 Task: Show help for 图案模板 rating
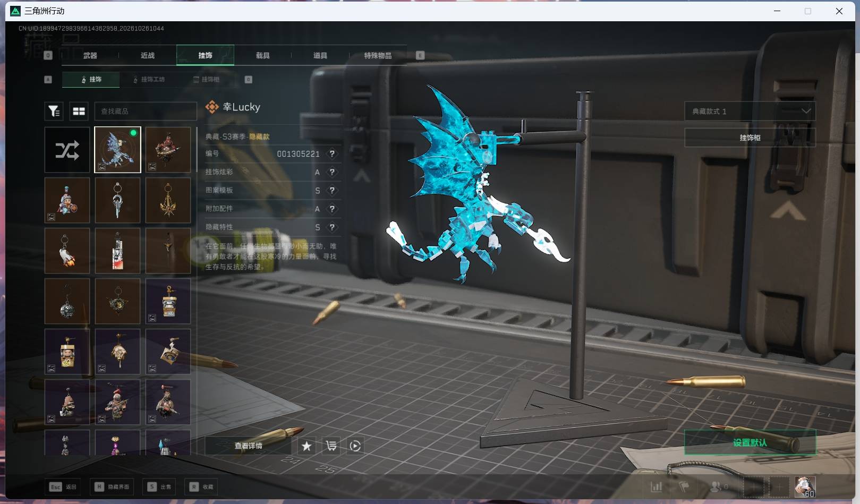click(333, 190)
